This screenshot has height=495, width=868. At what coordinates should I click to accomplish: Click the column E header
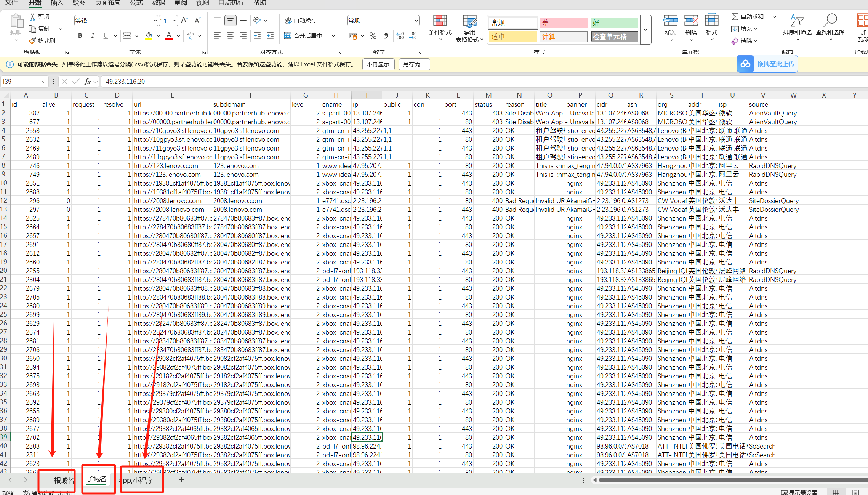tap(172, 95)
